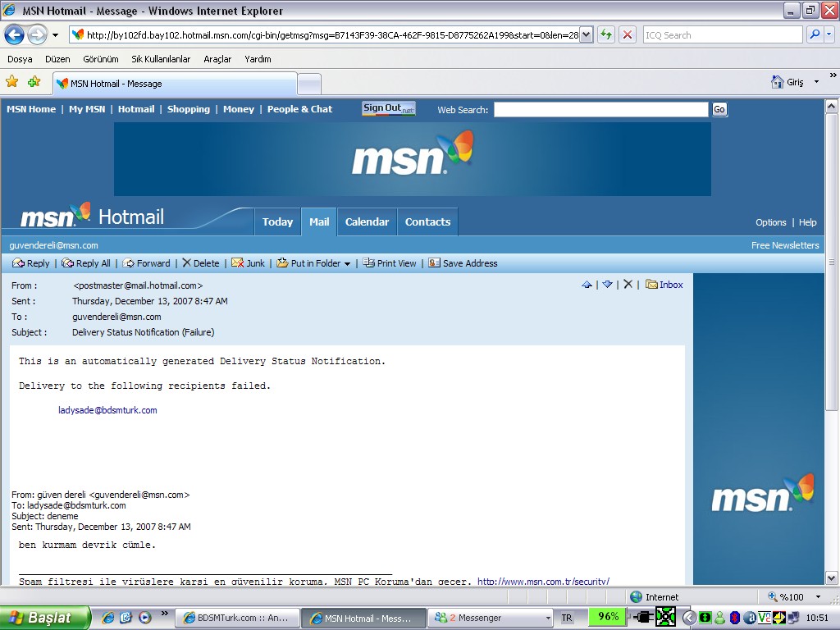
Task: Open the Money link
Action: click(x=239, y=109)
